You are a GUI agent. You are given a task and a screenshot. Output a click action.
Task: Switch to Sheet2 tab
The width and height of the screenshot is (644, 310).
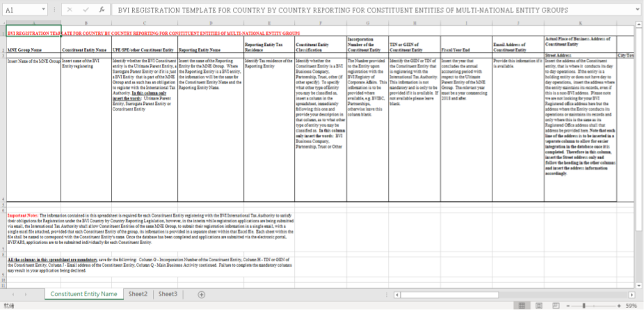(138, 294)
